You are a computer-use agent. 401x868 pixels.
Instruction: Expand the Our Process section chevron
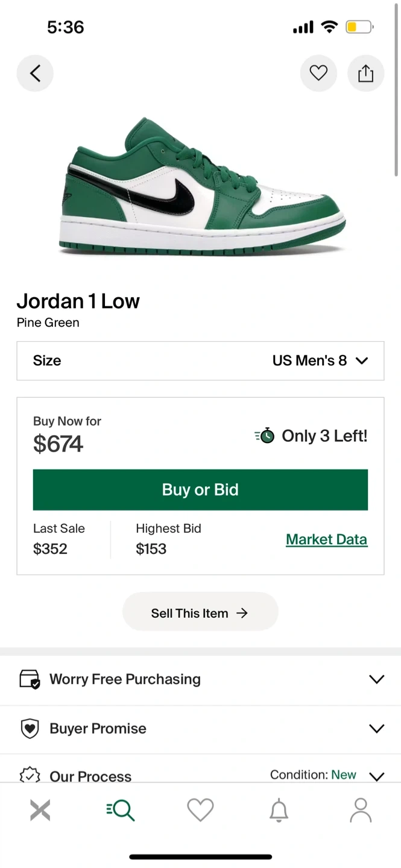click(376, 776)
